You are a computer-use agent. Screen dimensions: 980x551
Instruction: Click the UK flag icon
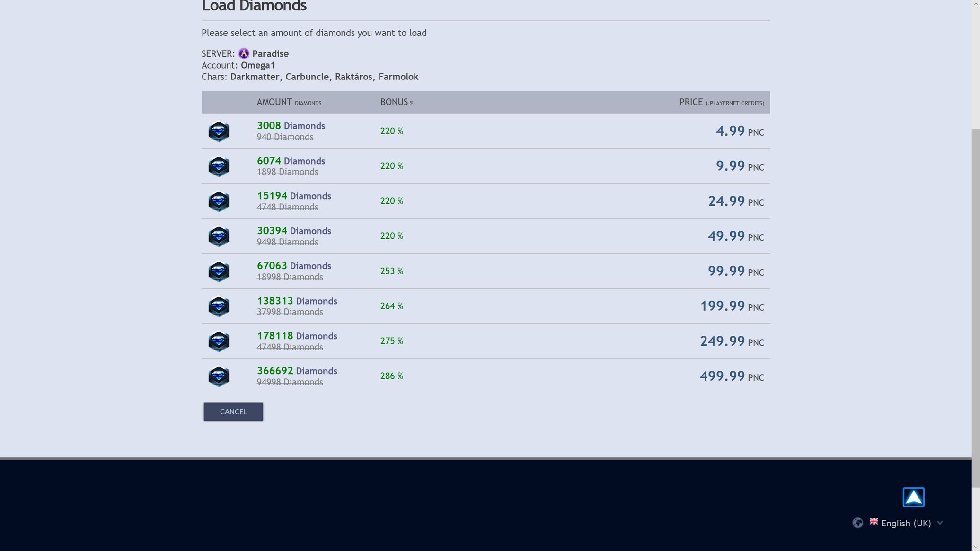click(x=874, y=521)
